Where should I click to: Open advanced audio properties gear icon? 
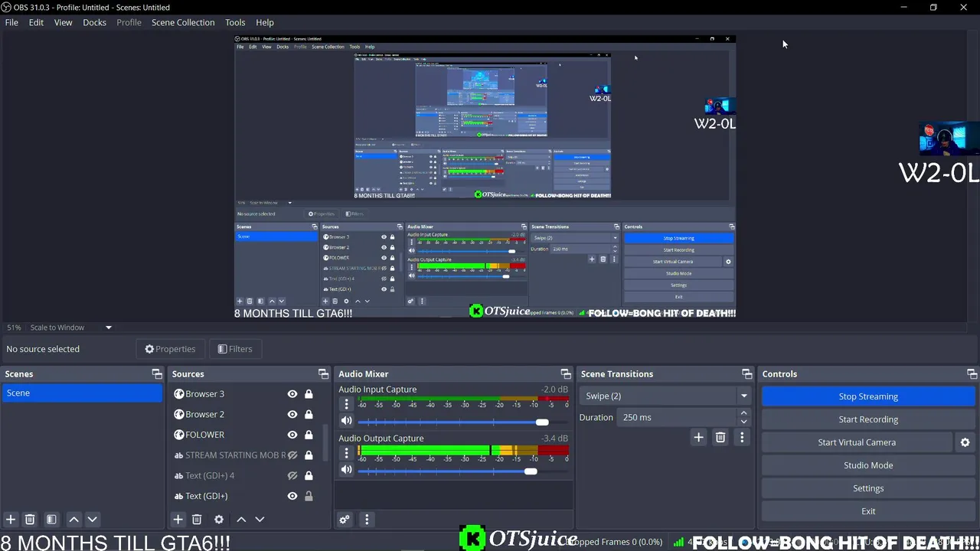(x=345, y=519)
